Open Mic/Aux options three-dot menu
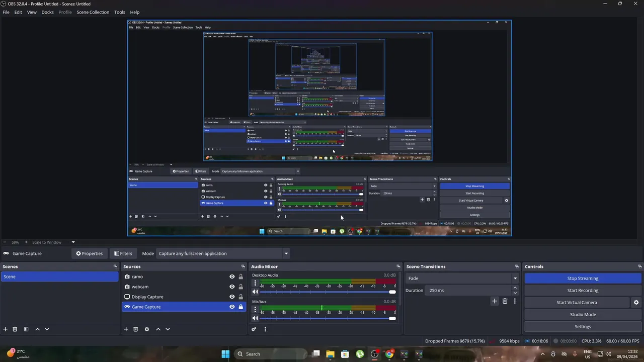The width and height of the screenshot is (644, 362). coord(255,309)
